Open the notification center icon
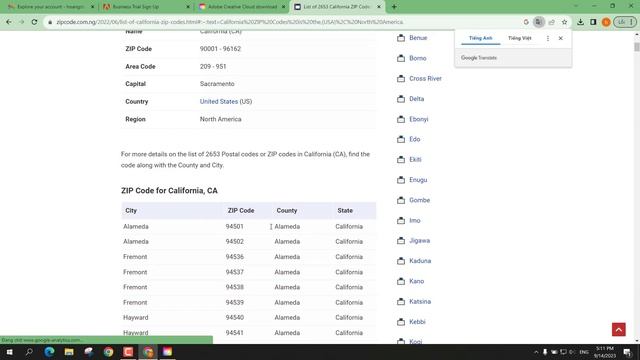Viewport: 640px width, 360px height. pos(627,352)
